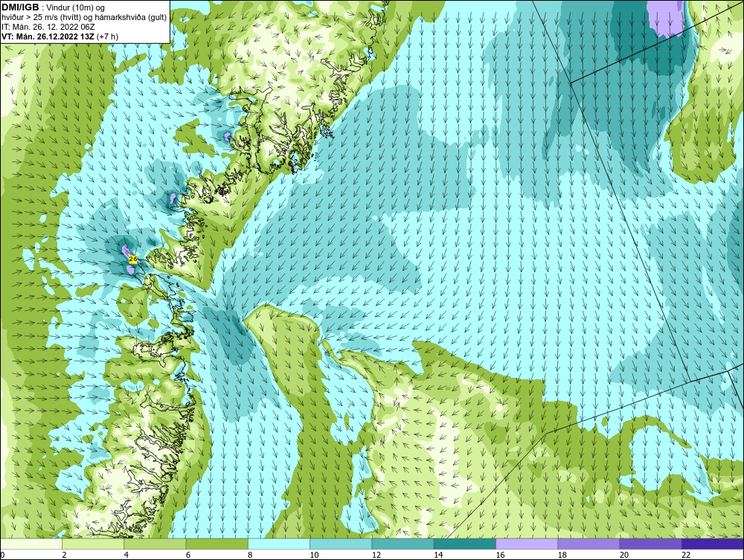Image resolution: width=744 pixels, height=560 pixels.
Task: Click the '8' label on the wind scale
Action: click(250, 555)
